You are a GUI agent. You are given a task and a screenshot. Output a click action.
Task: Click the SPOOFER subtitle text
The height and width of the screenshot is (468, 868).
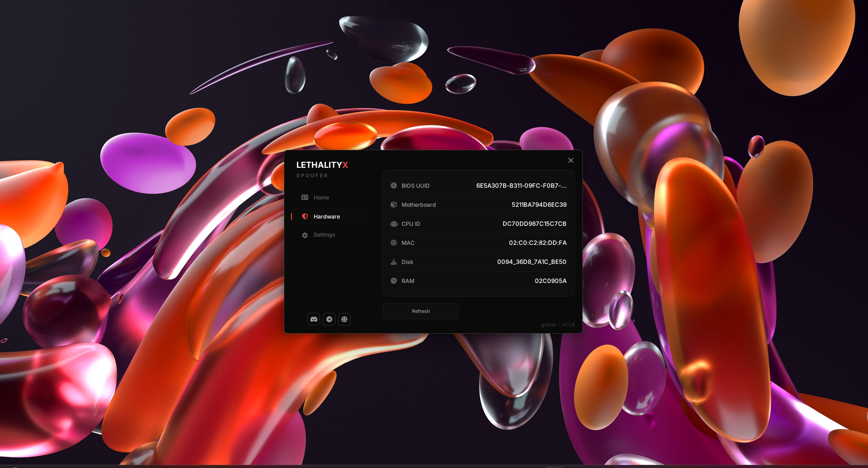coord(312,175)
